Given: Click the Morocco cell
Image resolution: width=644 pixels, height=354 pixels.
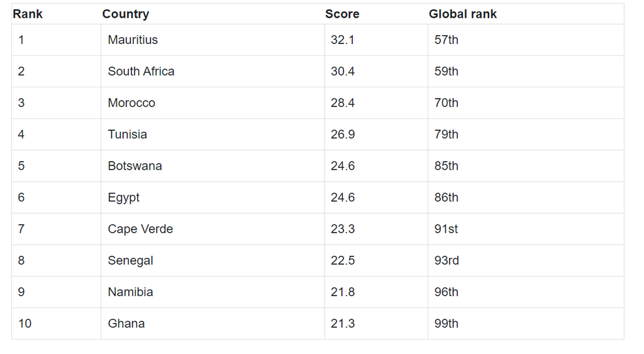Looking at the screenshot, I should (213, 103).
